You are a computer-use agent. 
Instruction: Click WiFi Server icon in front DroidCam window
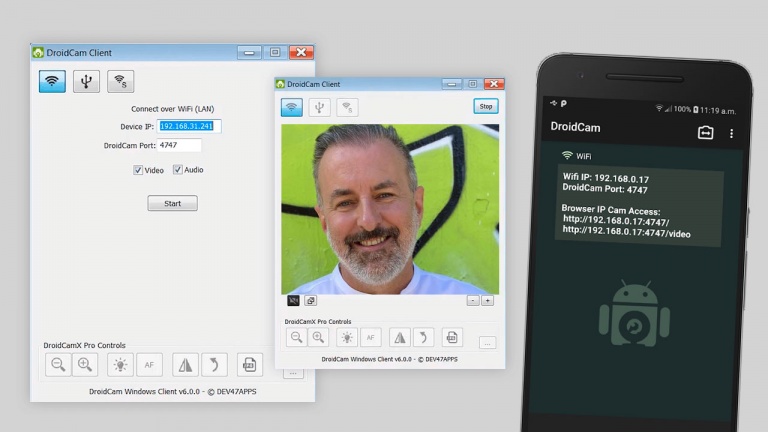point(347,107)
